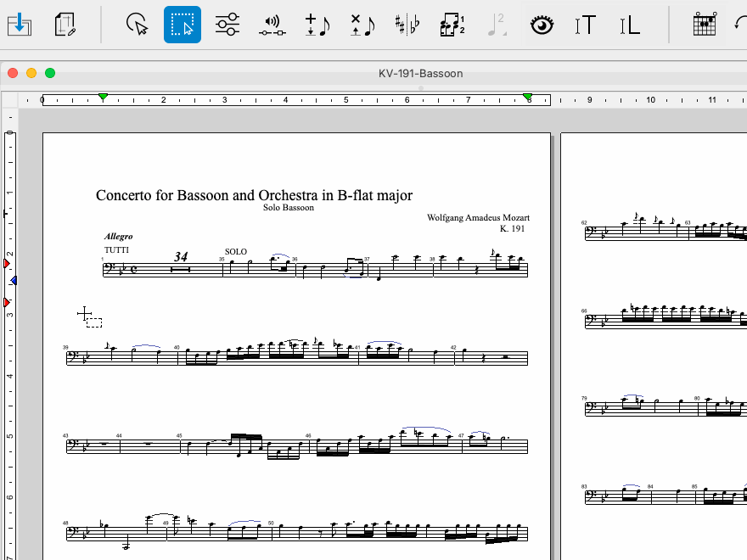The height and width of the screenshot is (560, 747).
Task: Click the whole rest in measure 44
Action: tap(149, 445)
